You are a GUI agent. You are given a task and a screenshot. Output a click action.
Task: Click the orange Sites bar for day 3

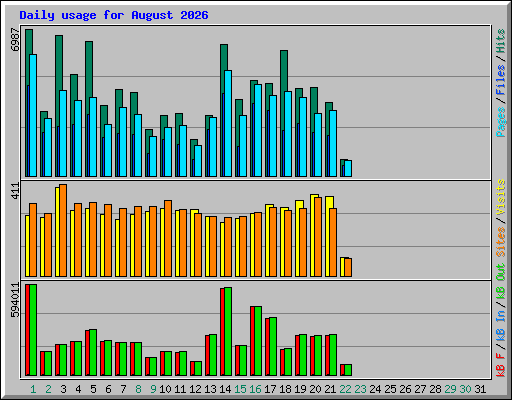pyautogui.click(x=63, y=230)
